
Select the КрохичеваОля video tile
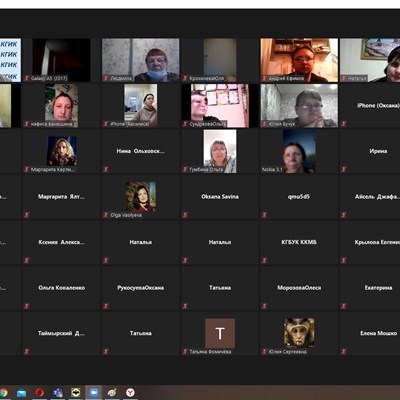click(x=220, y=60)
